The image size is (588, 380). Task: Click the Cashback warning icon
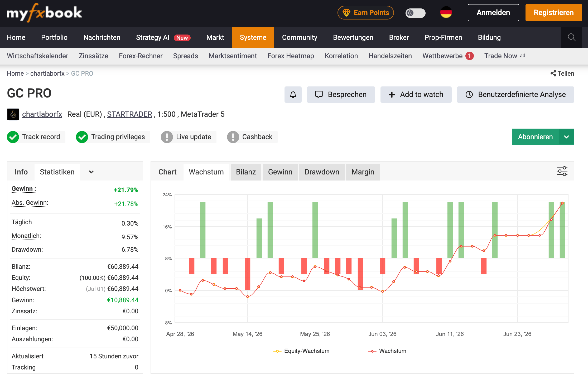tap(233, 137)
